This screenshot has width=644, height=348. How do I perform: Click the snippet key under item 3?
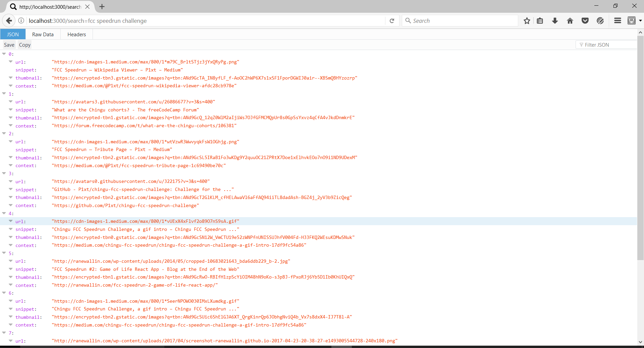(26, 190)
